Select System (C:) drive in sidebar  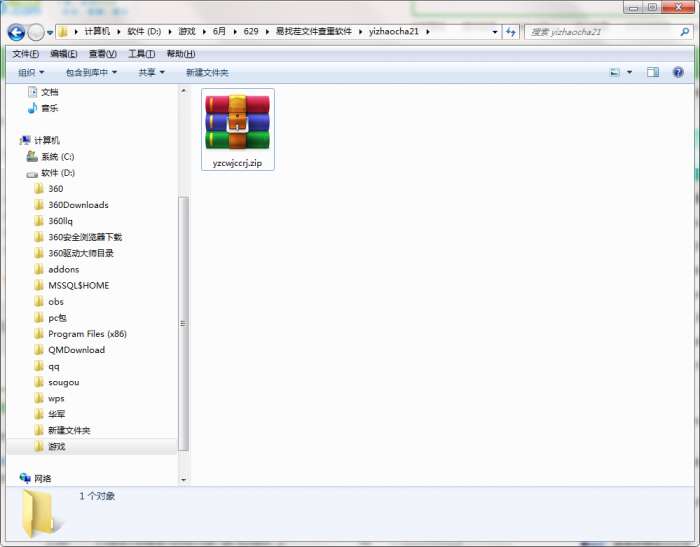(57, 157)
